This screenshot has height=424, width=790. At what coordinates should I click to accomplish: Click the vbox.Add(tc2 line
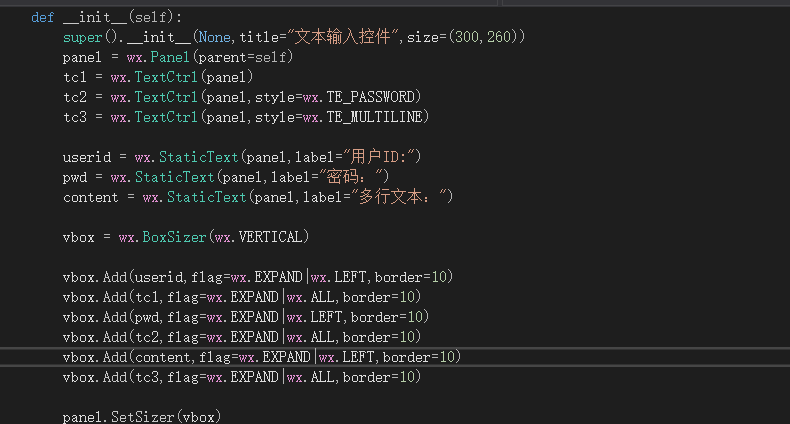point(242,337)
